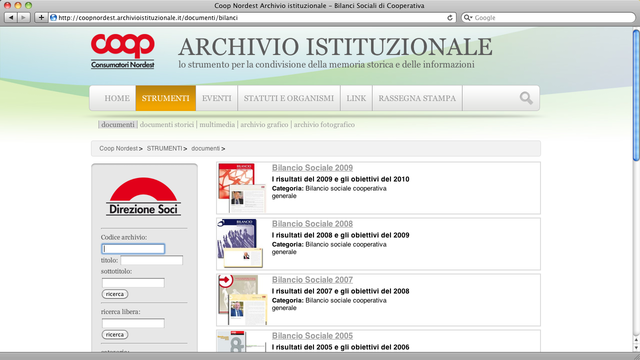This screenshot has height=360, width=640.
Task: Open archivio fotografico submenu item
Action: [324, 124]
